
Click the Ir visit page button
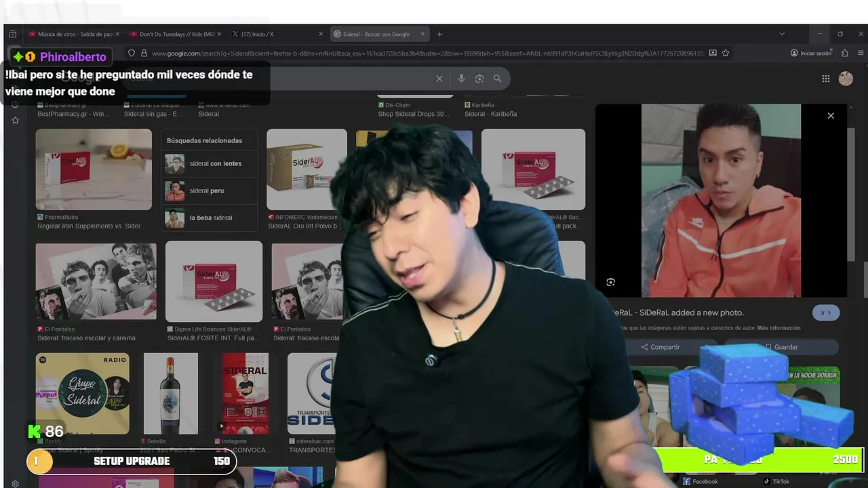[x=826, y=312]
